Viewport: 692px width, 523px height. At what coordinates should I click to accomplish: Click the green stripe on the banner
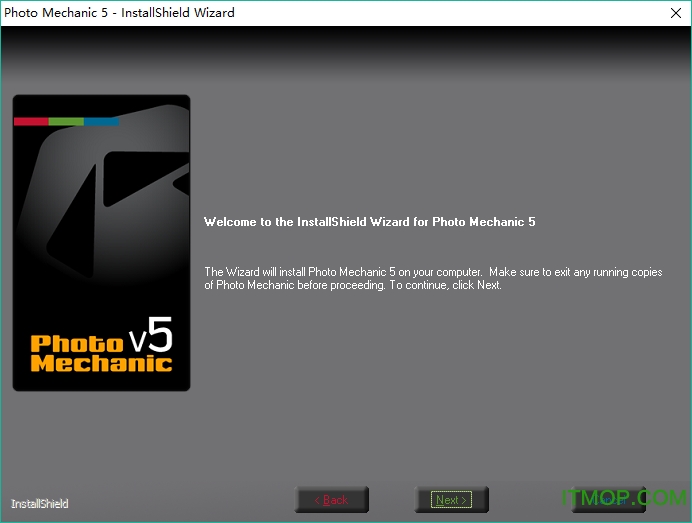coord(66,122)
